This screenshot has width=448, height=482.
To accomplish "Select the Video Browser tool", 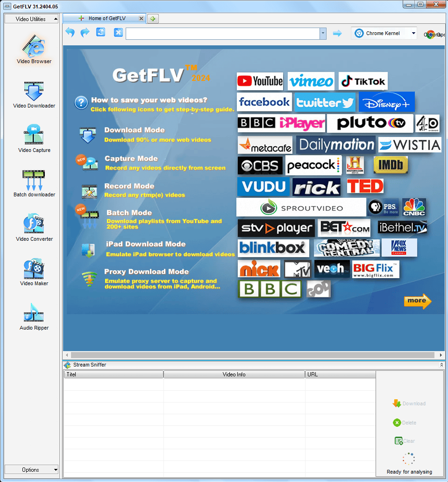I will pyautogui.click(x=33, y=49).
